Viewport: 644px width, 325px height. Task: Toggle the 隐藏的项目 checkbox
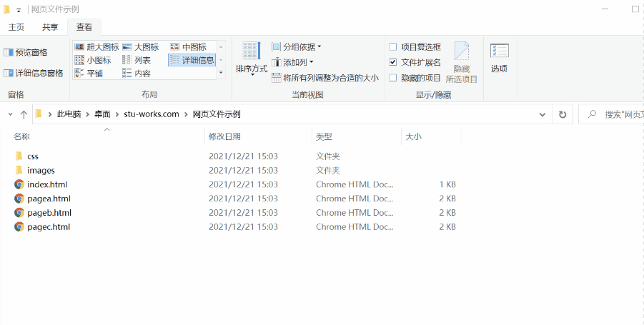tap(393, 78)
